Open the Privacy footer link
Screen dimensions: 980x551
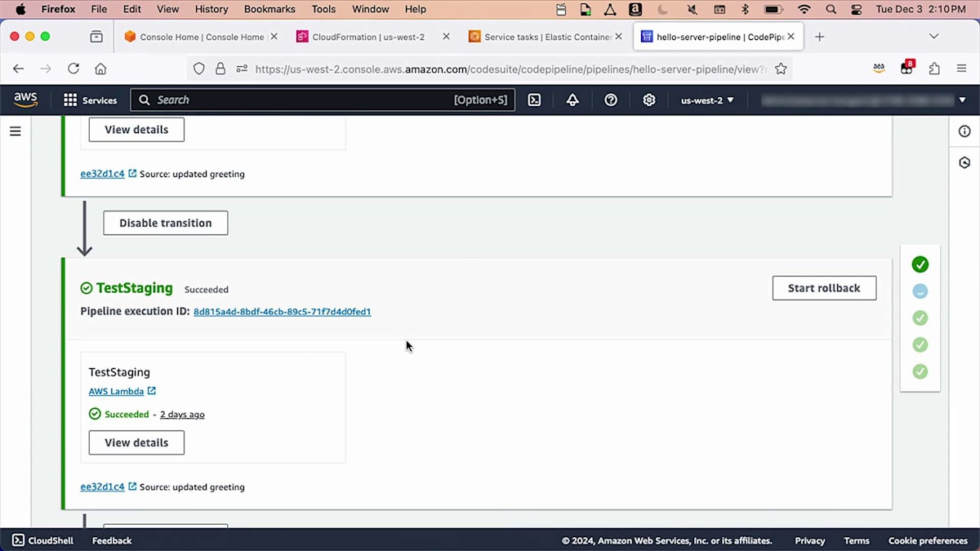[810, 540]
